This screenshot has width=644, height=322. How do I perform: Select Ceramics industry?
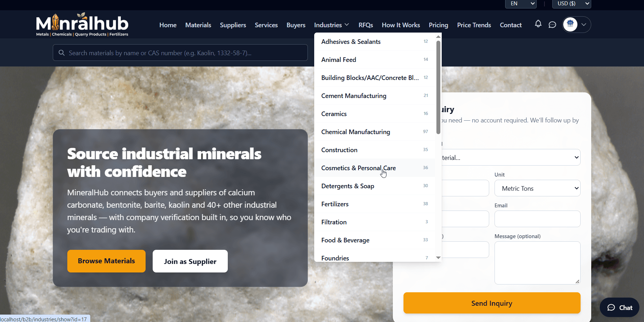click(x=375, y=114)
